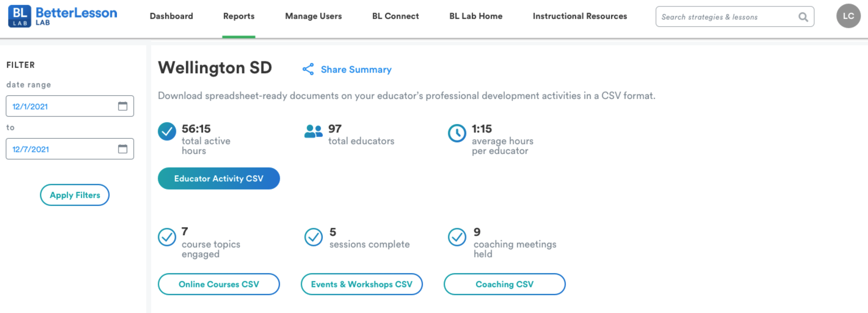Download the Events & Workshops CSV
The height and width of the screenshot is (313, 868).
point(361,284)
